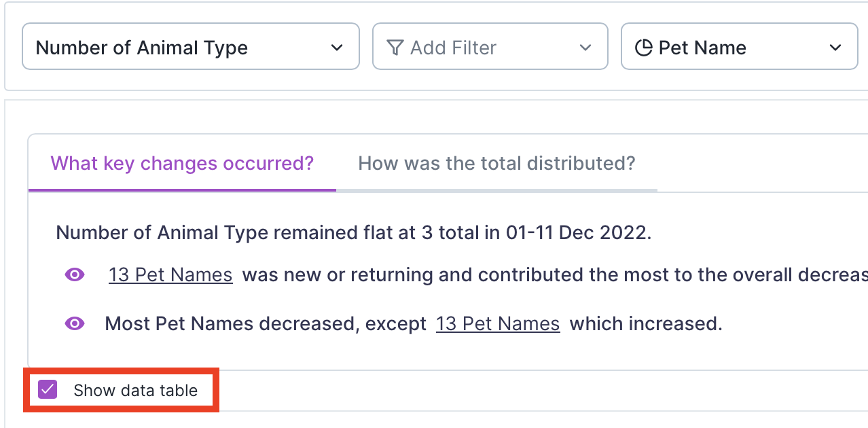Click the Number of Animal Type summary sentence
The height and width of the screenshot is (428, 868).
354,232
